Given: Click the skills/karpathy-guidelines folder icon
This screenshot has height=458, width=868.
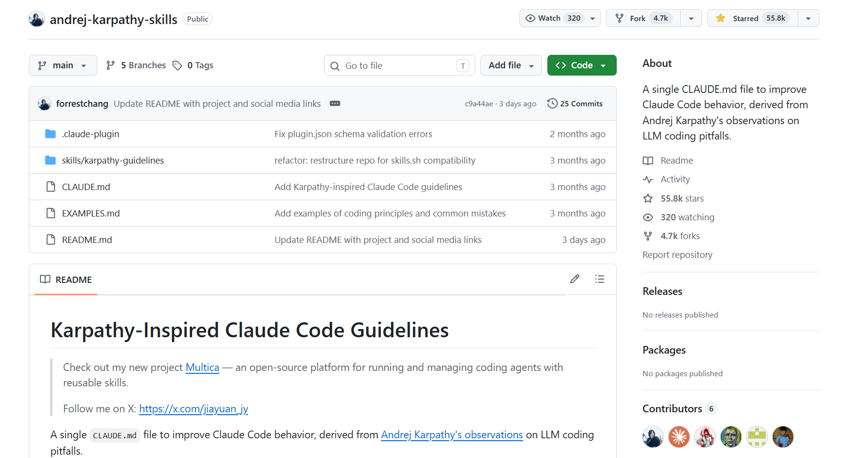Looking at the screenshot, I should [50, 160].
